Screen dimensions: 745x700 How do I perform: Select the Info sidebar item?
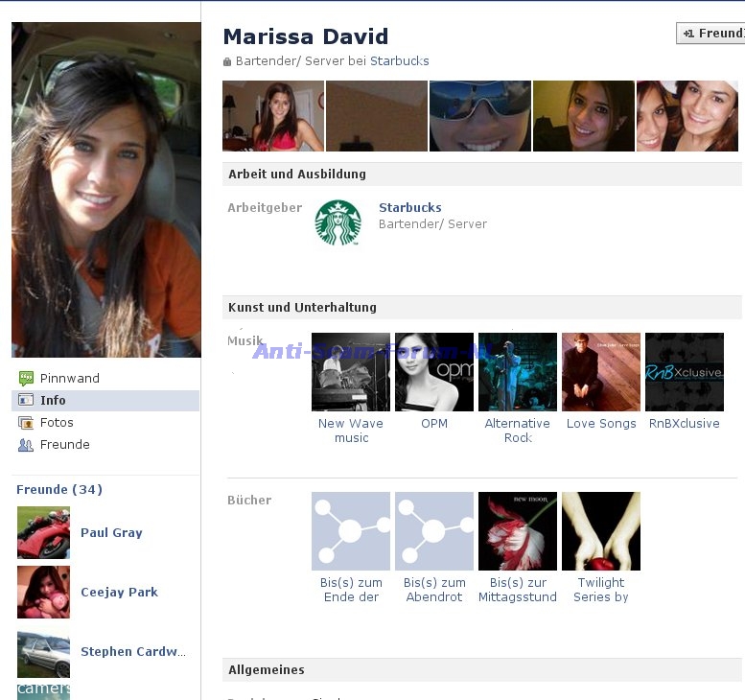(x=53, y=400)
